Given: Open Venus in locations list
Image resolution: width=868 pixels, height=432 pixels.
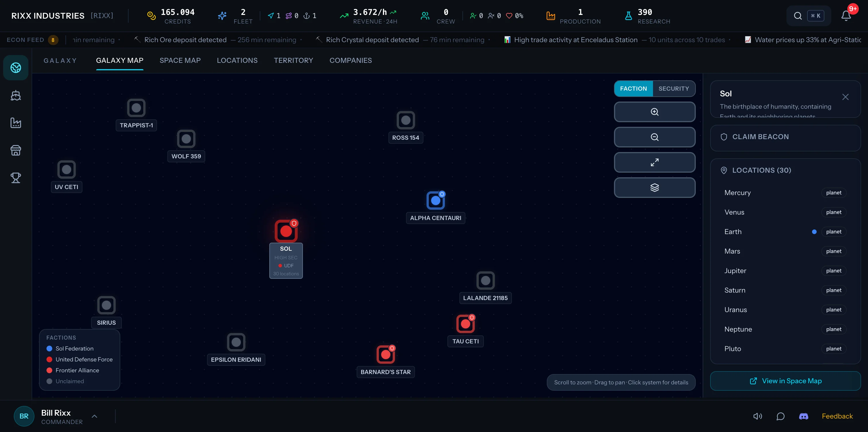Looking at the screenshot, I should coord(785,212).
